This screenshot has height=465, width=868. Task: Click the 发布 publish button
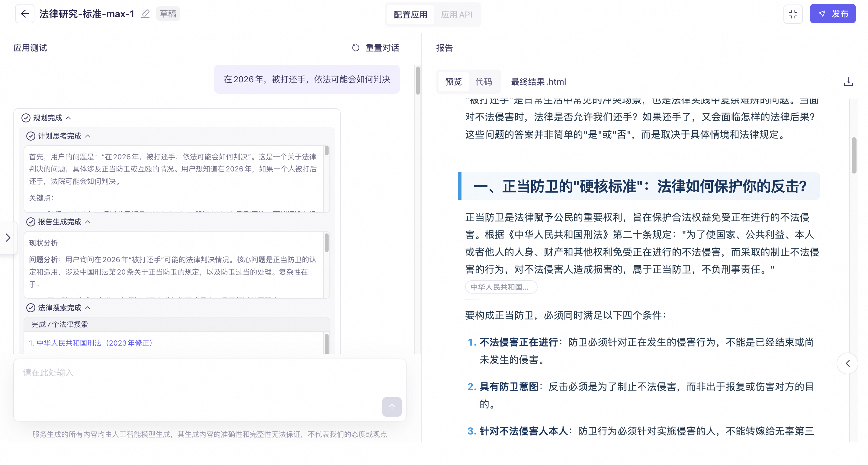tap(832, 14)
